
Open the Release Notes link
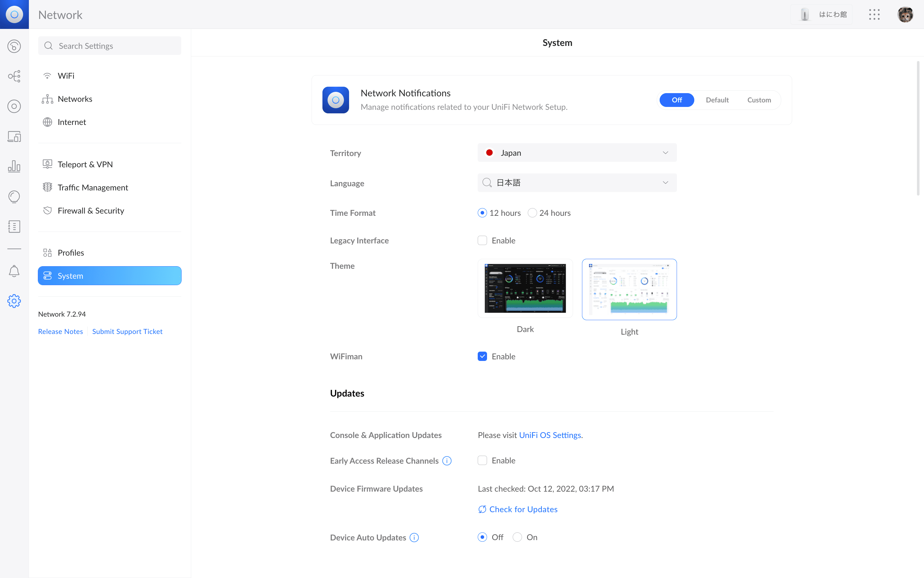[60, 331]
